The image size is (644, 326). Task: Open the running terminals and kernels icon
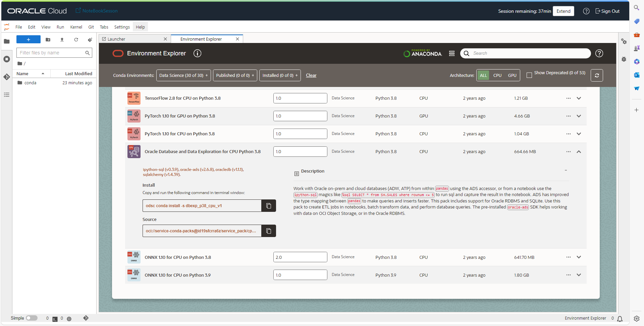[7, 59]
